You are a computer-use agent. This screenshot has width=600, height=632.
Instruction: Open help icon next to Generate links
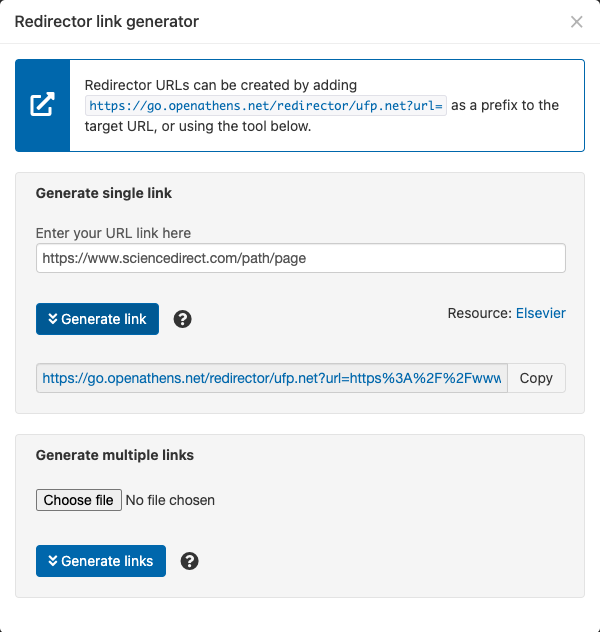pos(189,561)
